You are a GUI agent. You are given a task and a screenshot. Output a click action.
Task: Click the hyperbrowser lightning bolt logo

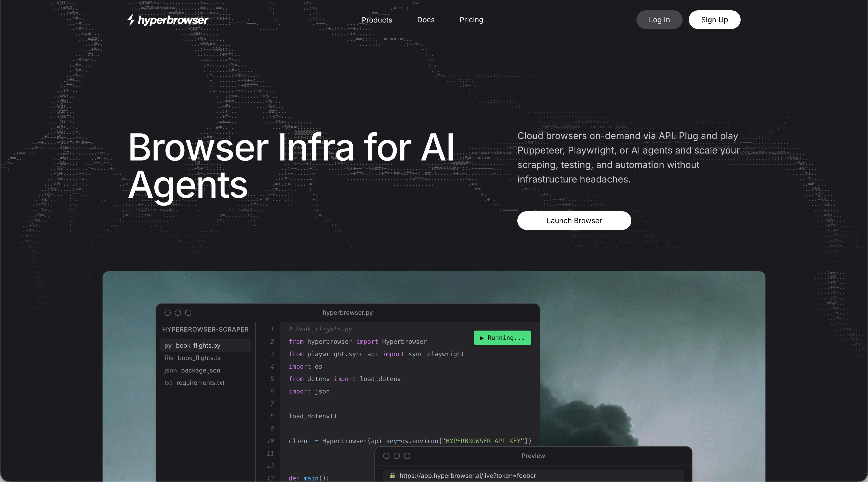tap(131, 19)
